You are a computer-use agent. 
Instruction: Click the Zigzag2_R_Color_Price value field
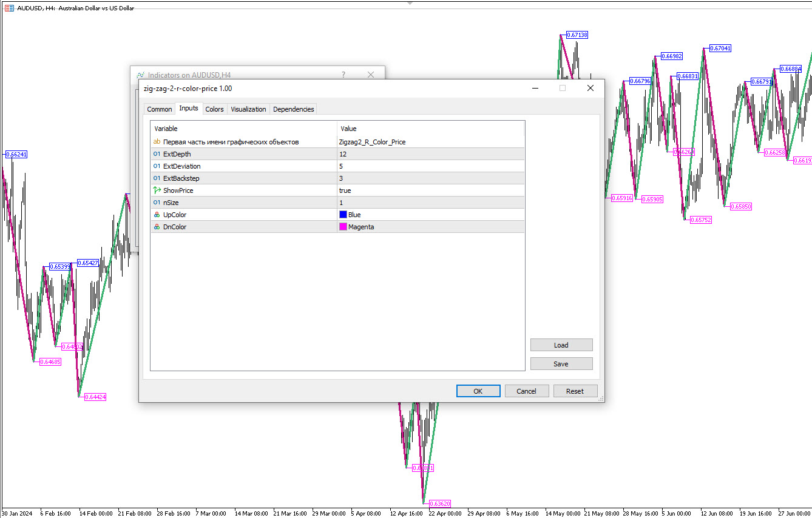click(x=431, y=142)
